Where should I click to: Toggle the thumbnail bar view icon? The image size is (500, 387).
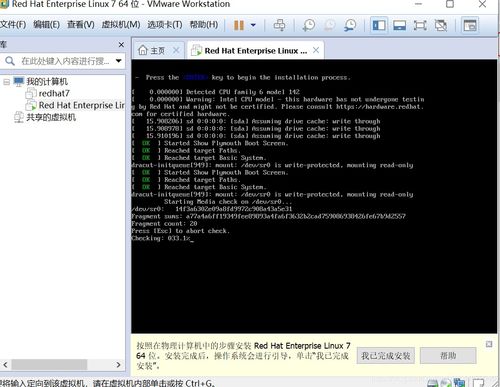[399, 25]
